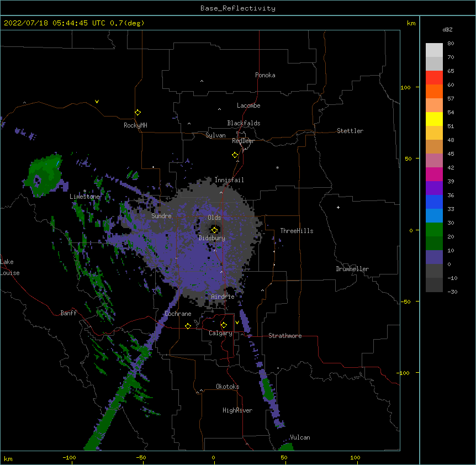
Task: Click the yellow marker beside Cochrane
Action: pos(188,326)
